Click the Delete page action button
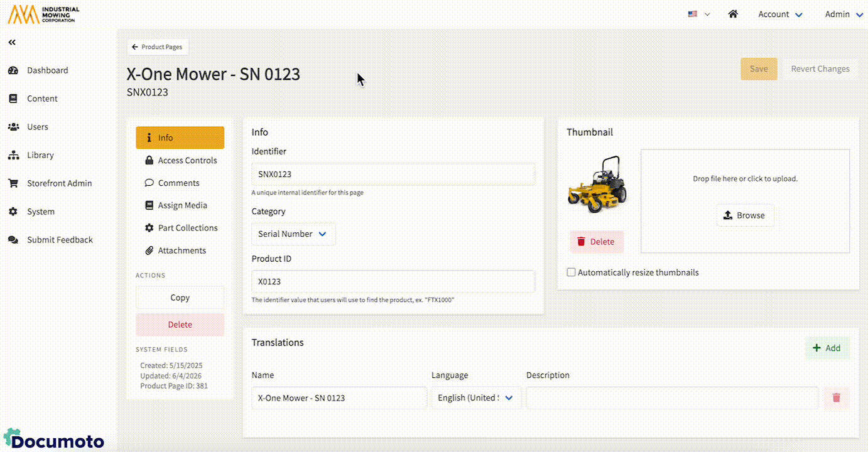The width and height of the screenshot is (868, 452). 180,325
